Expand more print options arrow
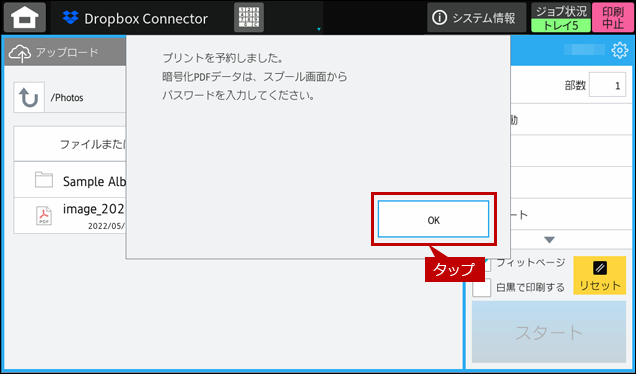 550,240
